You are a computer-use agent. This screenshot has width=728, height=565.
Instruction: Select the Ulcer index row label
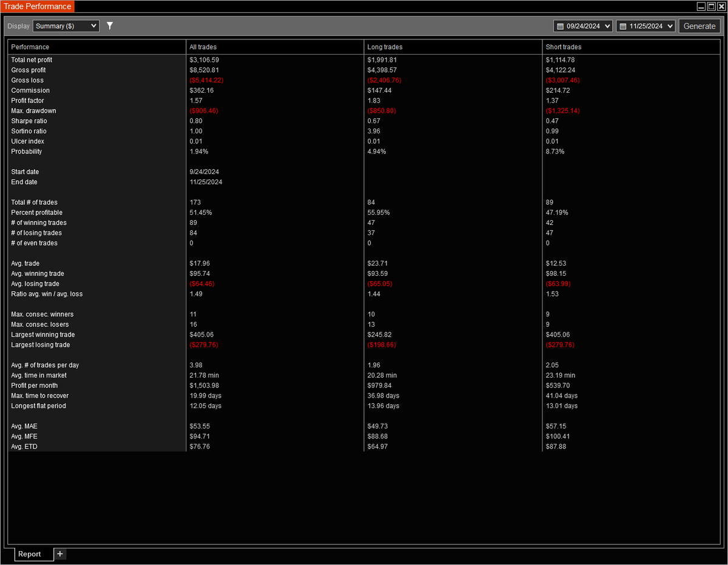pyautogui.click(x=27, y=141)
